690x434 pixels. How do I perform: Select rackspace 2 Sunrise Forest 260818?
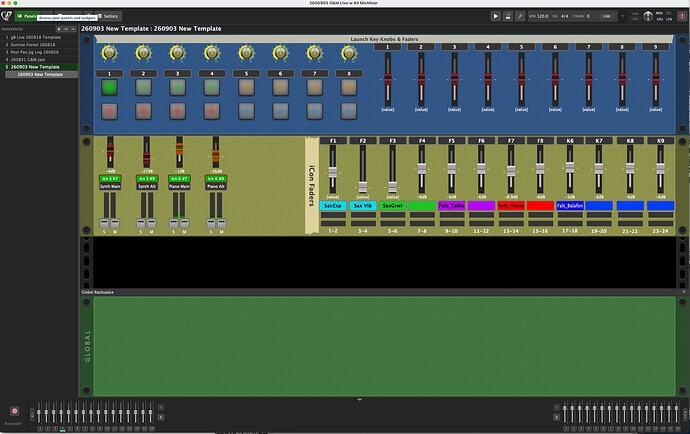click(39, 45)
